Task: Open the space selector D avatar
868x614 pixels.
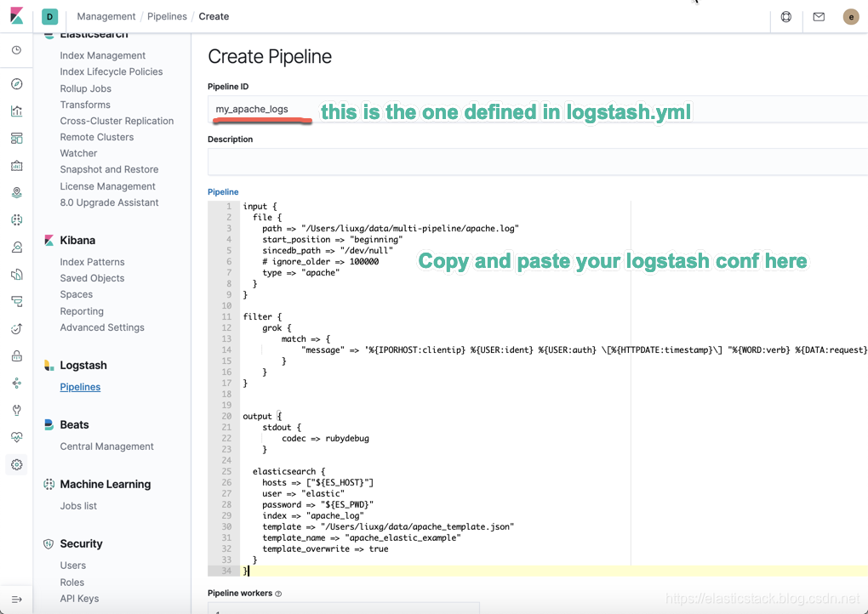Action: [50, 17]
